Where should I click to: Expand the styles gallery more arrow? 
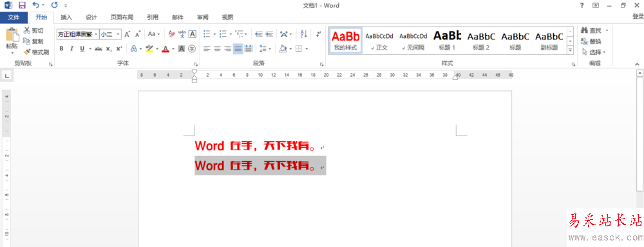click(570, 50)
